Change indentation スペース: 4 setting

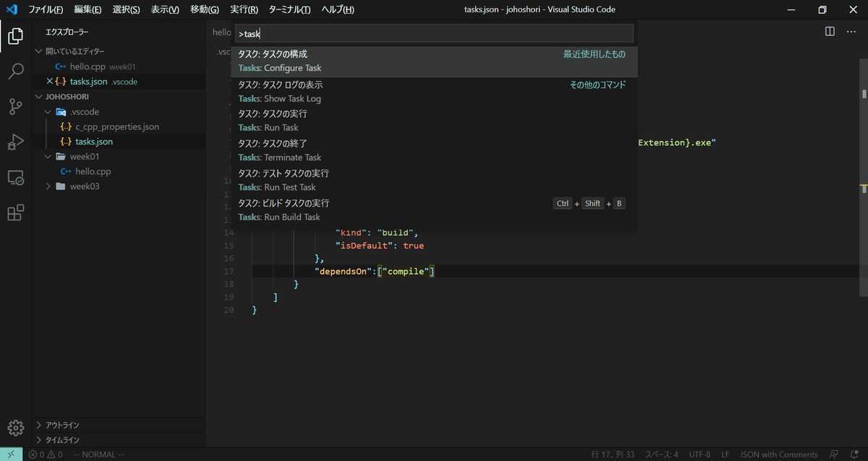coord(661,454)
